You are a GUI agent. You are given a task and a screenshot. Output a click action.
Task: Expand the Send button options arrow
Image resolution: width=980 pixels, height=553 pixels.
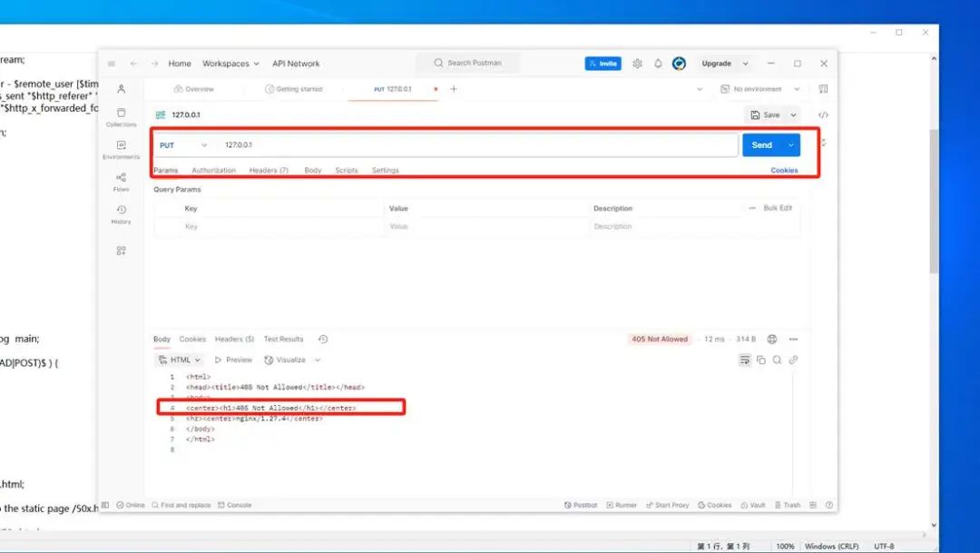pyautogui.click(x=790, y=145)
